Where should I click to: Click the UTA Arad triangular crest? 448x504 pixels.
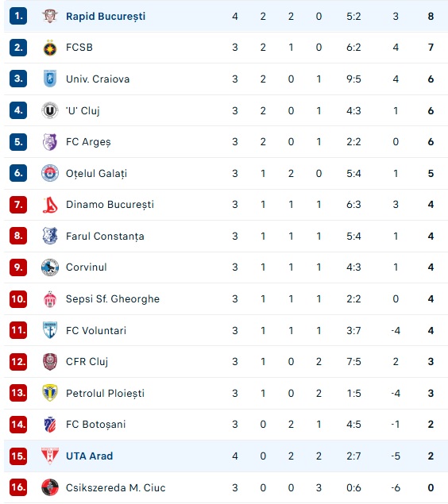(50, 456)
